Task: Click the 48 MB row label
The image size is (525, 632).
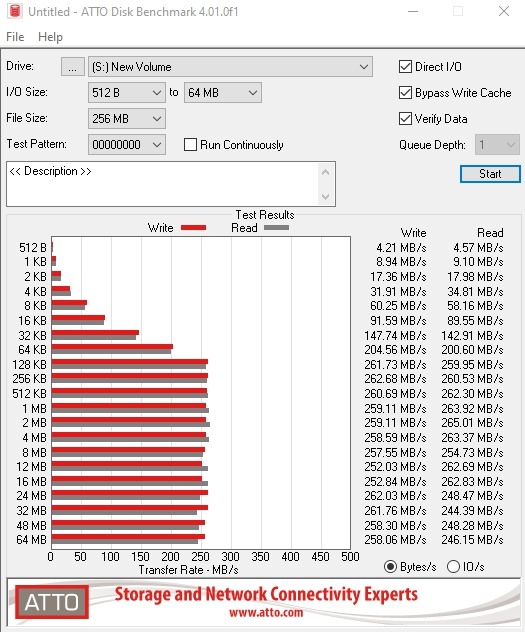Action: [x=31, y=526]
